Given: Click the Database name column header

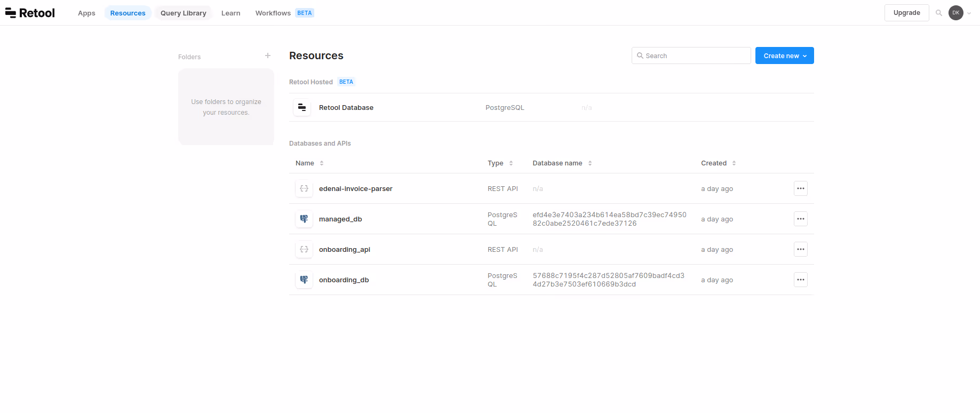Looking at the screenshot, I should (x=557, y=163).
